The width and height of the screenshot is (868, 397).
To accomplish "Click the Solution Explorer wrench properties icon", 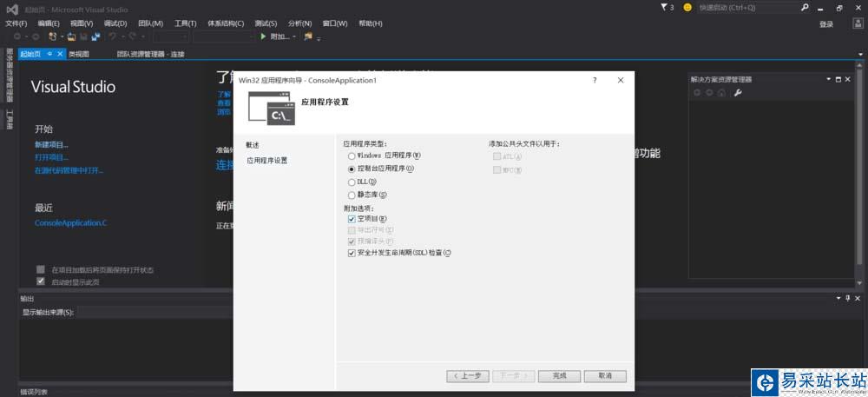I will point(737,92).
